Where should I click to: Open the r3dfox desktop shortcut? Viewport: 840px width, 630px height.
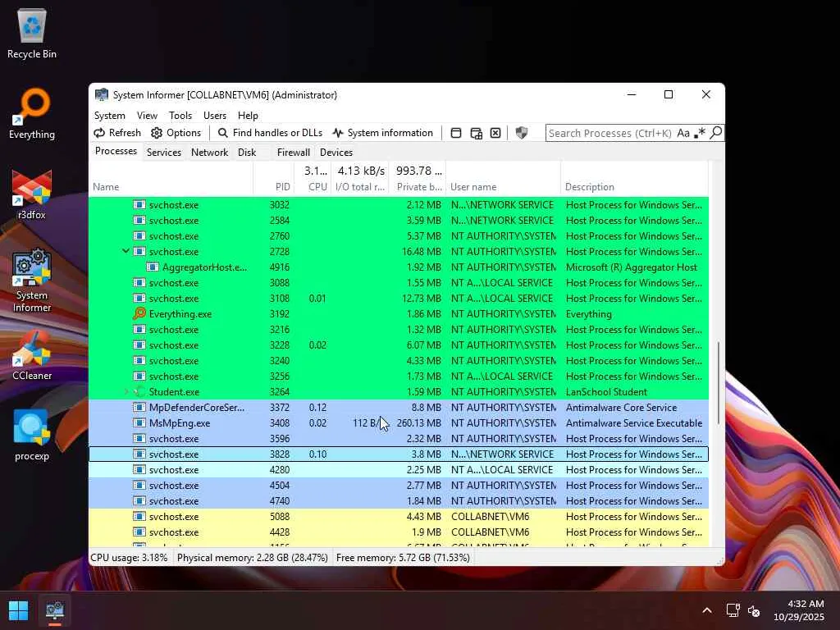tap(32, 194)
